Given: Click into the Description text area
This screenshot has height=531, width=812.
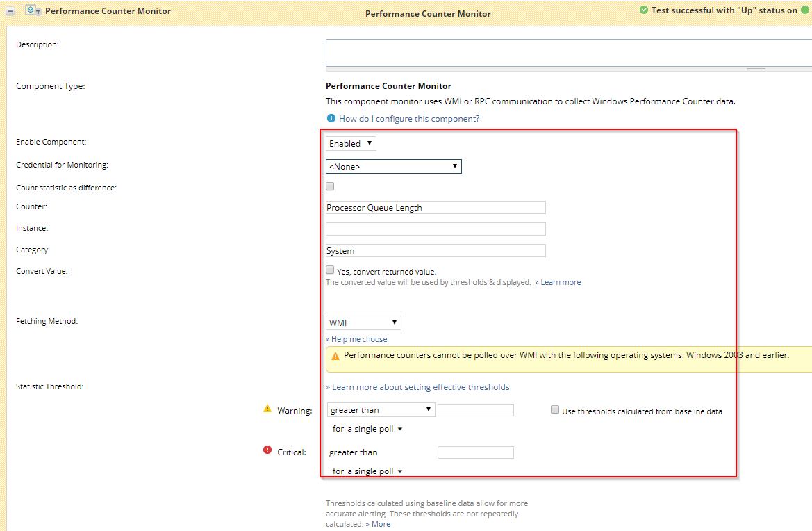Looking at the screenshot, I should [x=569, y=52].
